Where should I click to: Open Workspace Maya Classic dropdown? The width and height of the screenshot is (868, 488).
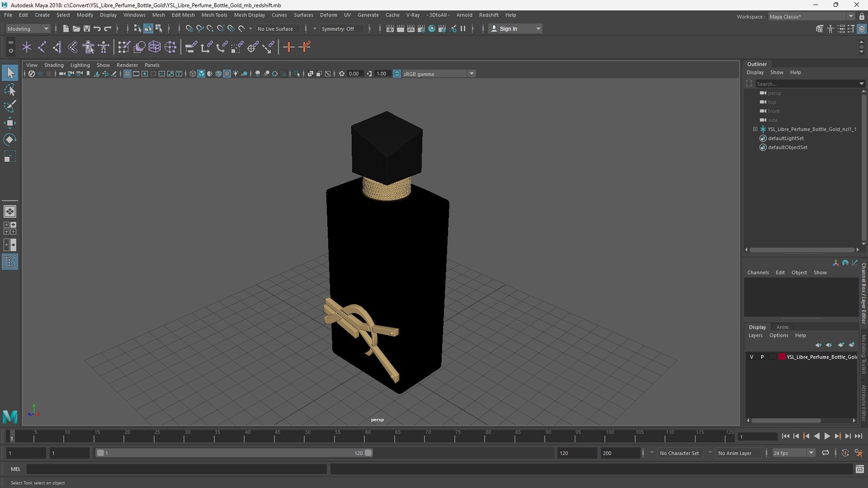tap(811, 17)
